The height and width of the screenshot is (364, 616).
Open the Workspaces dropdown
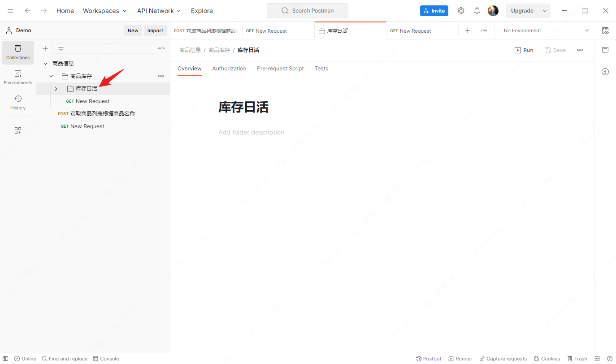click(105, 11)
